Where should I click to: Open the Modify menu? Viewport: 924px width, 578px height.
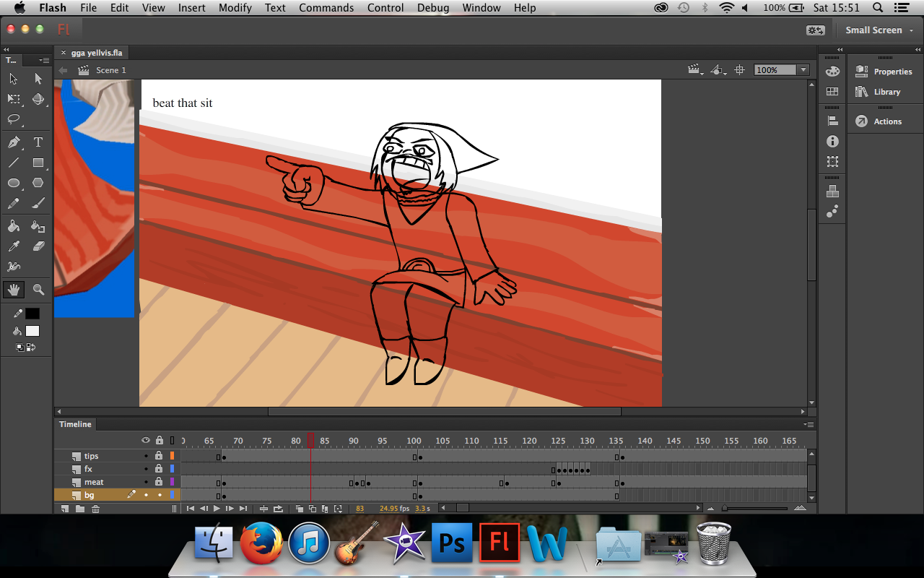(235, 8)
